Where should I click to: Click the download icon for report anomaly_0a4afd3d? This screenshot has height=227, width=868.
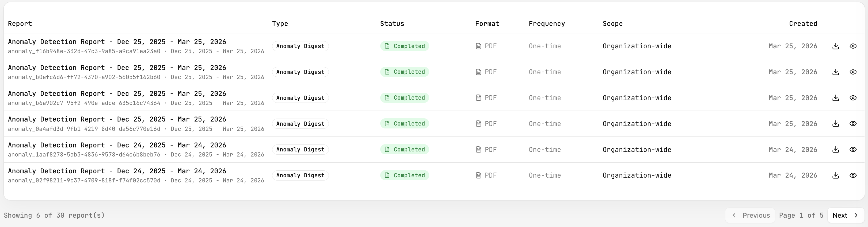point(835,124)
